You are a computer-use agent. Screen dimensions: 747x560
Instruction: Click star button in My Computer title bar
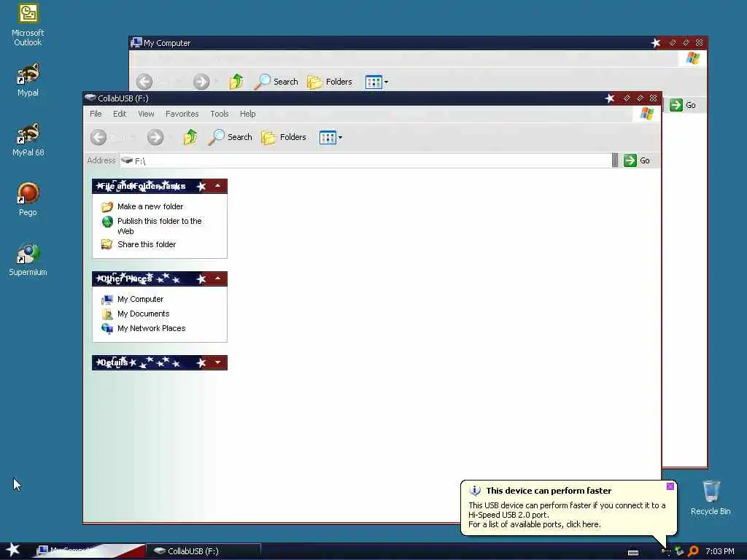pyautogui.click(x=656, y=43)
